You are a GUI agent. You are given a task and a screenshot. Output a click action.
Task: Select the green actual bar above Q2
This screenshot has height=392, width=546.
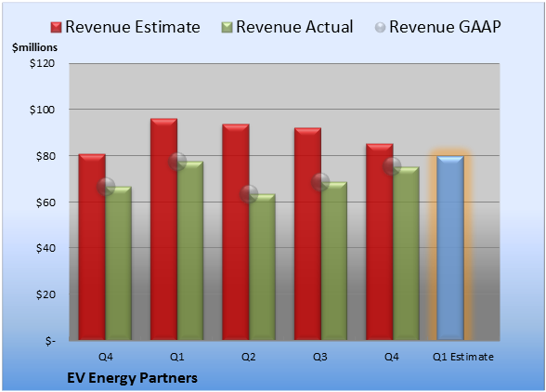262,267
